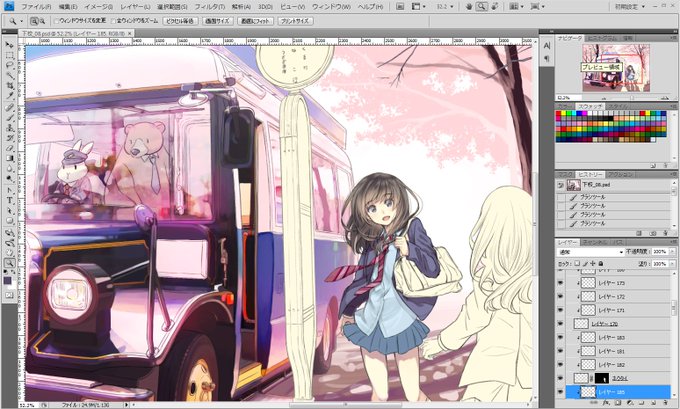Click the create new layer icon

coord(654,403)
